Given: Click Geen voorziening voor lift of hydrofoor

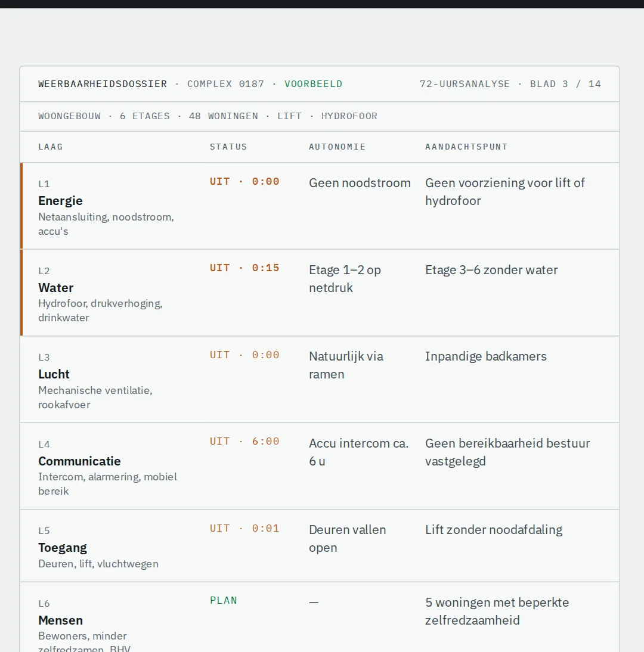Looking at the screenshot, I should (x=504, y=192).
